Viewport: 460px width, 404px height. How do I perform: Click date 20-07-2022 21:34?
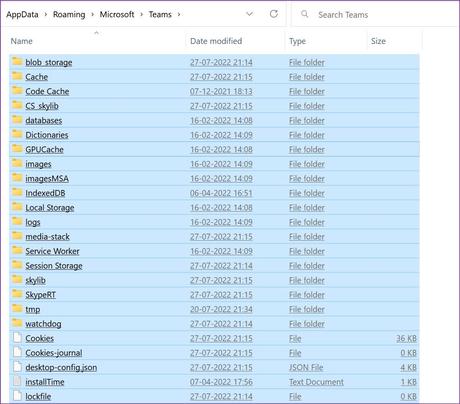click(221, 309)
